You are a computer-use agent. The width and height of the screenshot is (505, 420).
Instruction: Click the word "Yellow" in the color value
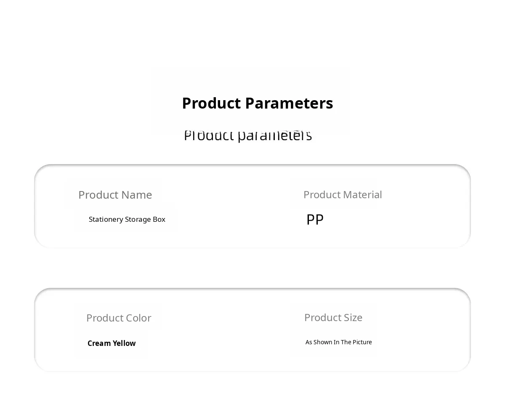click(x=124, y=343)
